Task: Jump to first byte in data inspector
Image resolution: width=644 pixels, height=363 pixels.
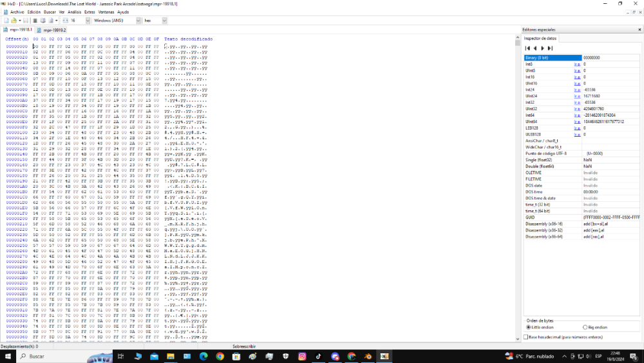Action: pos(527,48)
